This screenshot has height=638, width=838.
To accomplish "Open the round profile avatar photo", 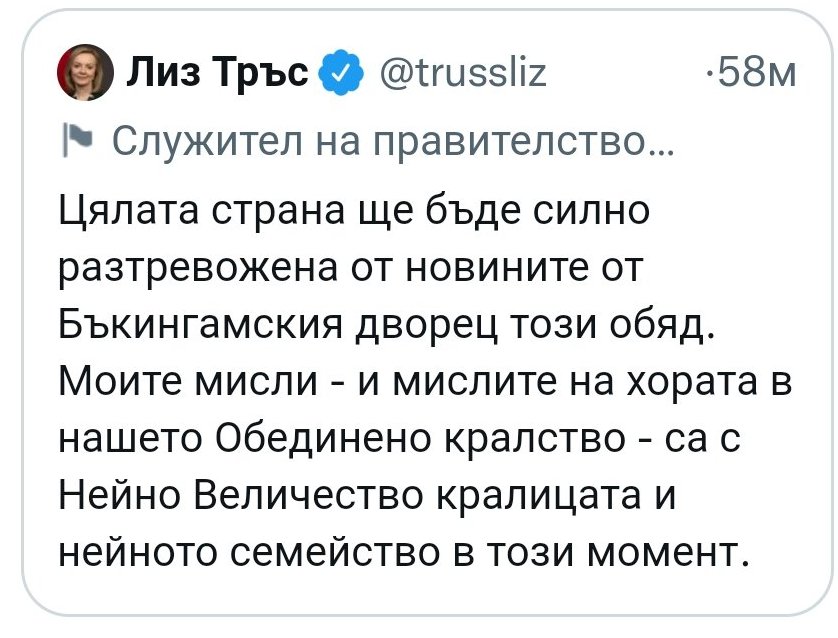I will point(82,74).
